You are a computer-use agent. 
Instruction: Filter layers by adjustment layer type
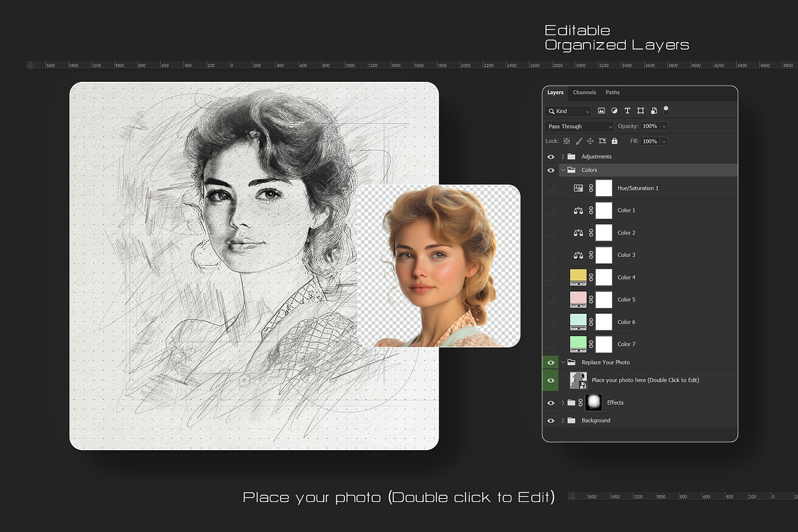(614, 111)
